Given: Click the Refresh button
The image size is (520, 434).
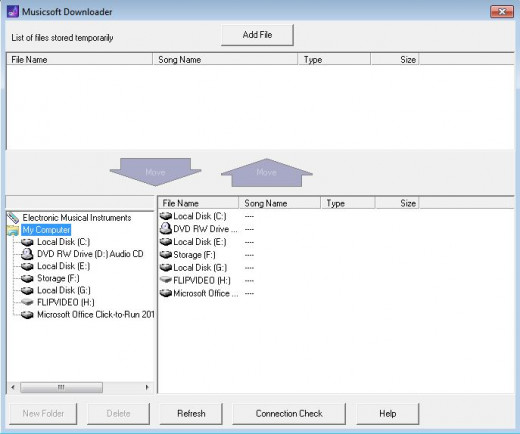Looking at the screenshot, I should (191, 414).
